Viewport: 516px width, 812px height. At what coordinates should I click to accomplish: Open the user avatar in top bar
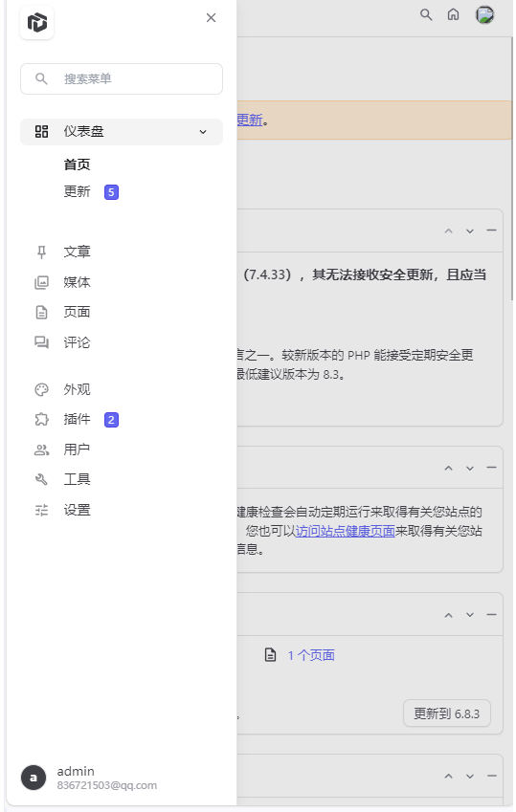tap(484, 14)
